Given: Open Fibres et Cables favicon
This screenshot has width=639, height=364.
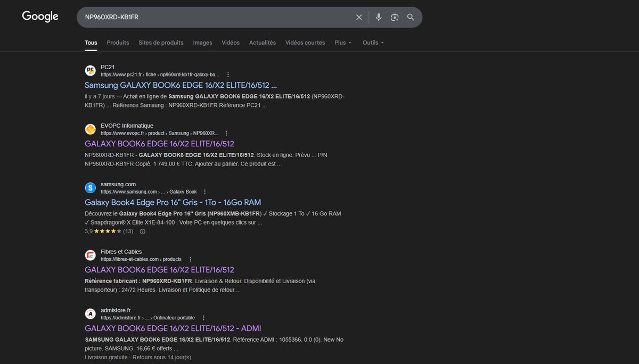Looking at the screenshot, I should pyautogui.click(x=90, y=255).
